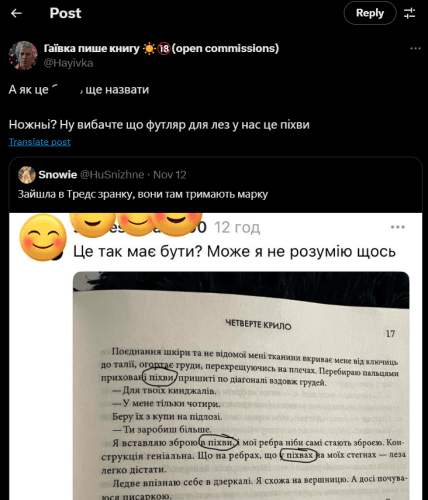428x500 pixels.
Task: Click the 12 год timestamp in screenshot
Action: [237, 227]
